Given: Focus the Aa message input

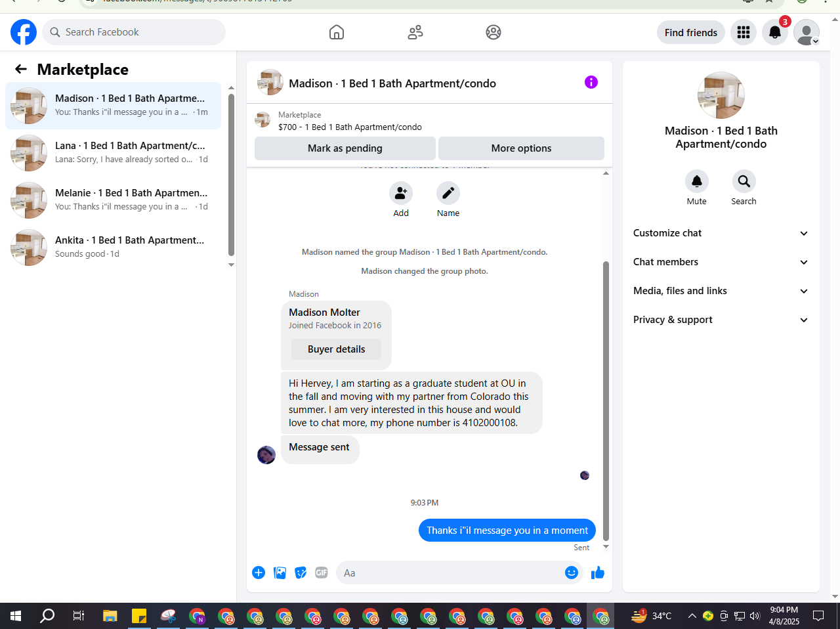Looking at the screenshot, I should click(450, 573).
